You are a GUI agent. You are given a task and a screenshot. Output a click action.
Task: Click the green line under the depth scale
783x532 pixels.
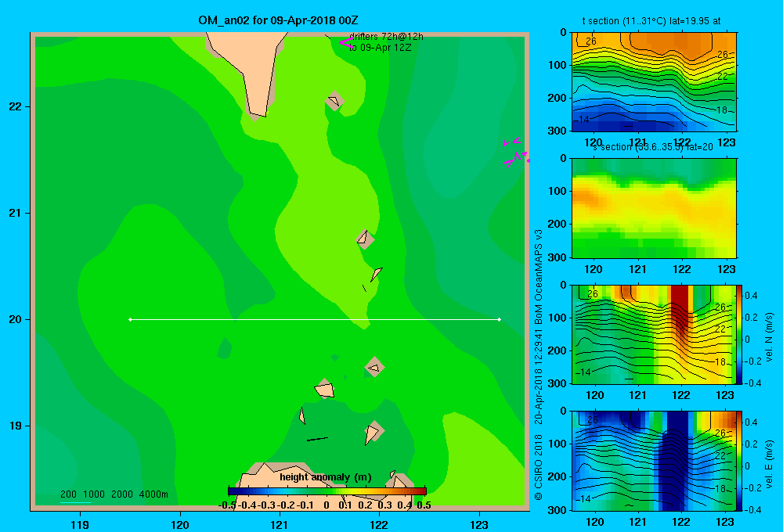[x=75, y=502]
